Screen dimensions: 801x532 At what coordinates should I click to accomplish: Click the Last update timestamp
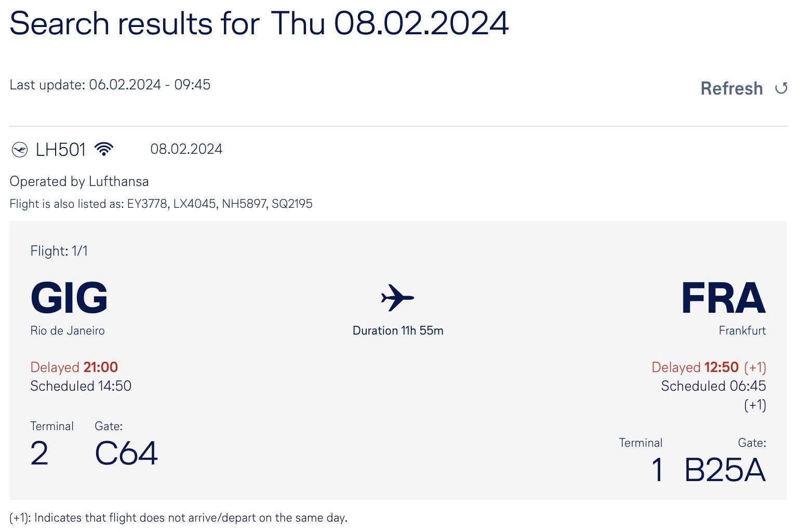(110, 85)
